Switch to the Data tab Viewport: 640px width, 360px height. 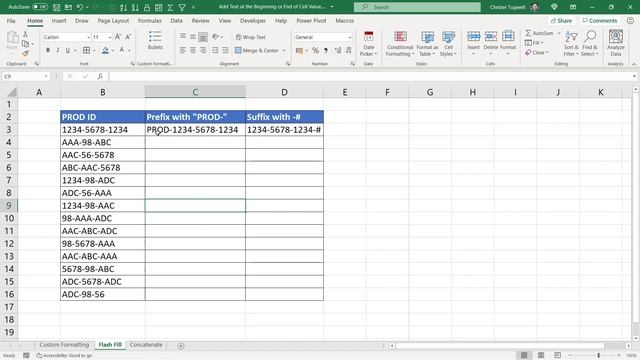[176, 21]
